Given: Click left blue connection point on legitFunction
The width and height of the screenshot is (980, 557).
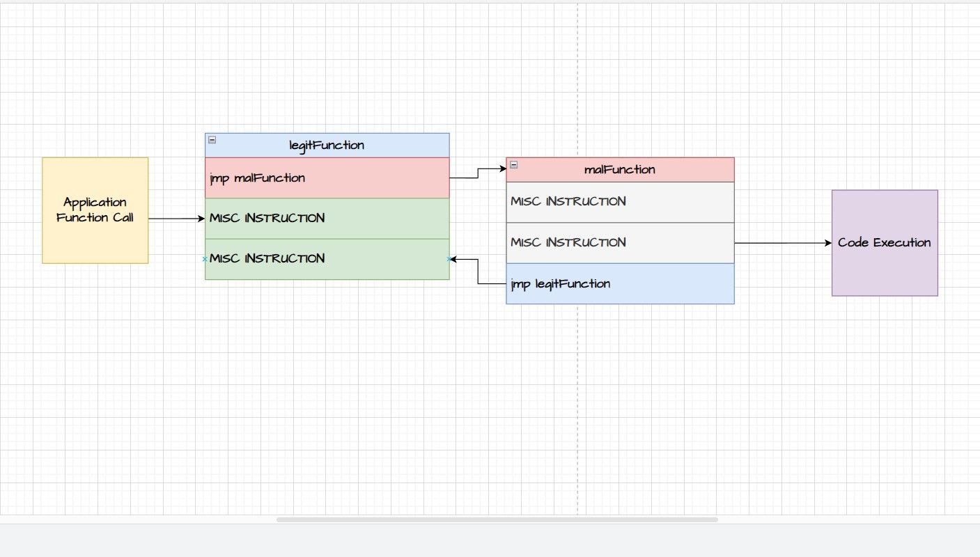Looking at the screenshot, I should 205,259.
